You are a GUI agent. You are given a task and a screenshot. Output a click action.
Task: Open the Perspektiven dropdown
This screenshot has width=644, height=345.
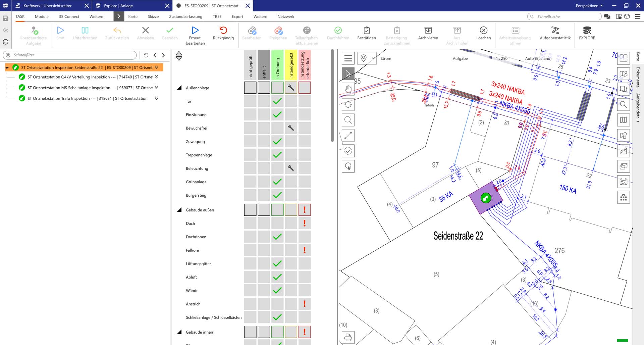click(x=589, y=6)
